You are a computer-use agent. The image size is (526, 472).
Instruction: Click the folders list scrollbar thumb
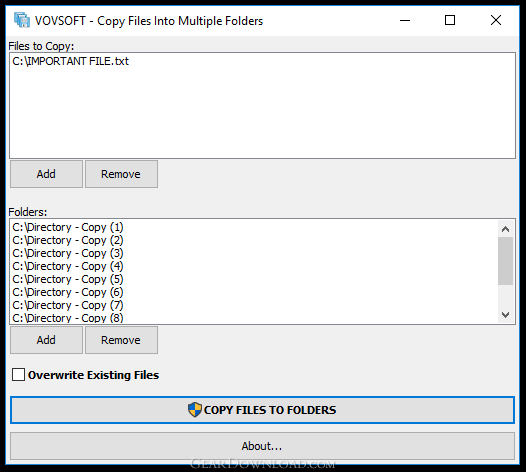[505, 261]
